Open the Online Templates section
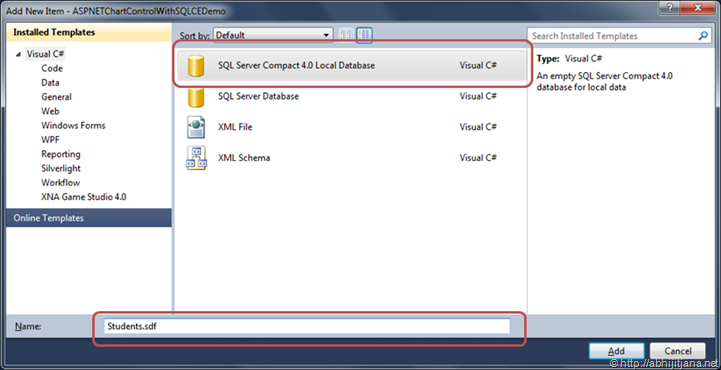 [x=89, y=218]
